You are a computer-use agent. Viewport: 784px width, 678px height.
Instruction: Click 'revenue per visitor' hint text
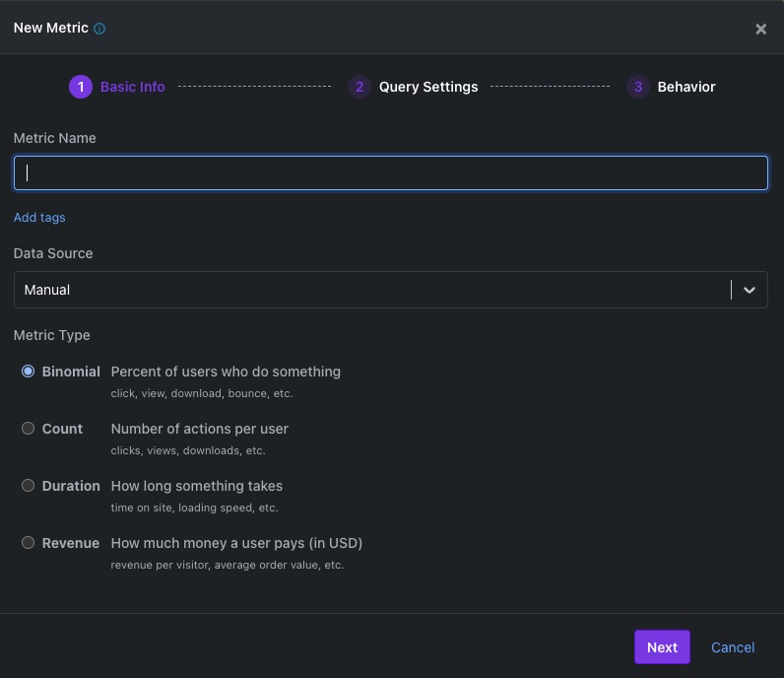pos(228,565)
